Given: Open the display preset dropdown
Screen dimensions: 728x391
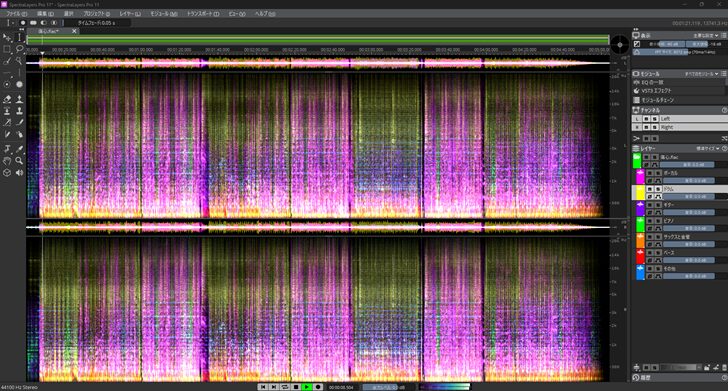Looking at the screenshot, I should coord(706,35).
